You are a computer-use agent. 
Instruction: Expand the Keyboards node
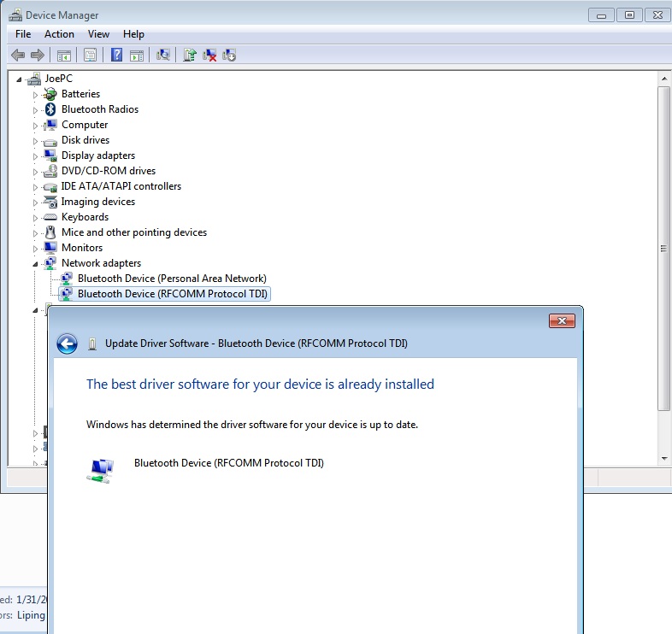click(35, 218)
